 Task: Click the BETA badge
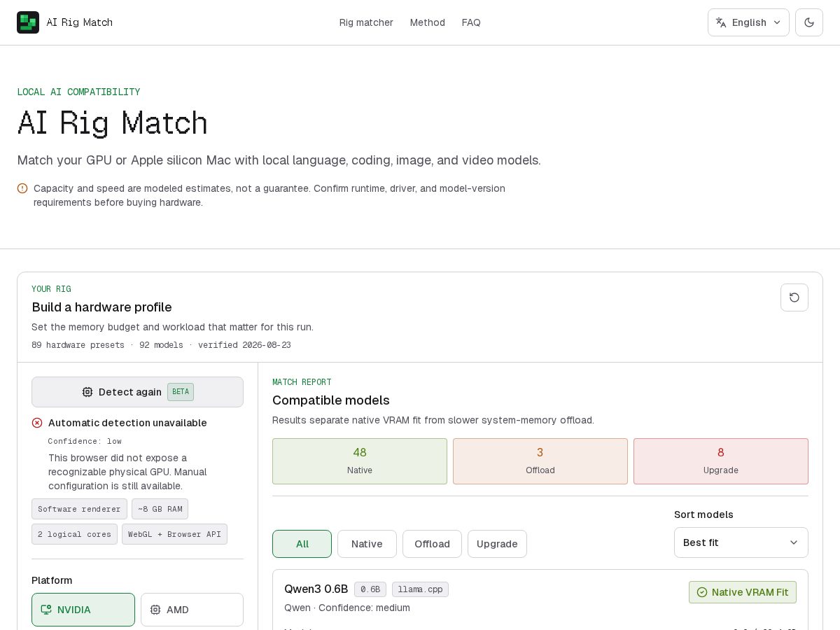point(181,392)
